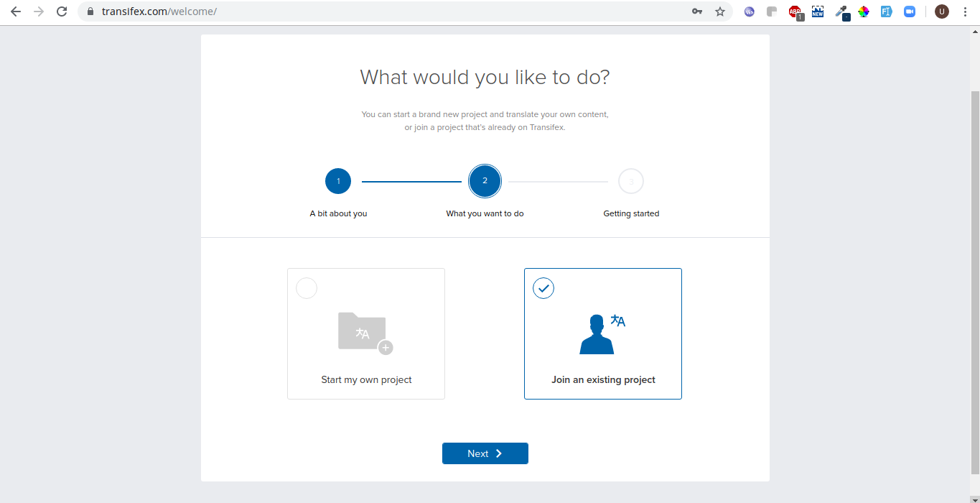
Task: Click step 2 circle What you want to do
Action: [x=485, y=181]
